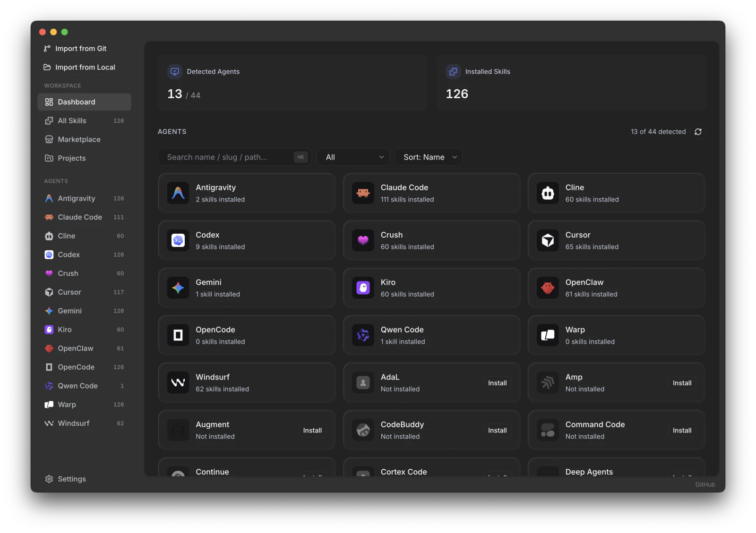
Task: Focus the search name / slug / path field
Action: pyautogui.click(x=234, y=157)
